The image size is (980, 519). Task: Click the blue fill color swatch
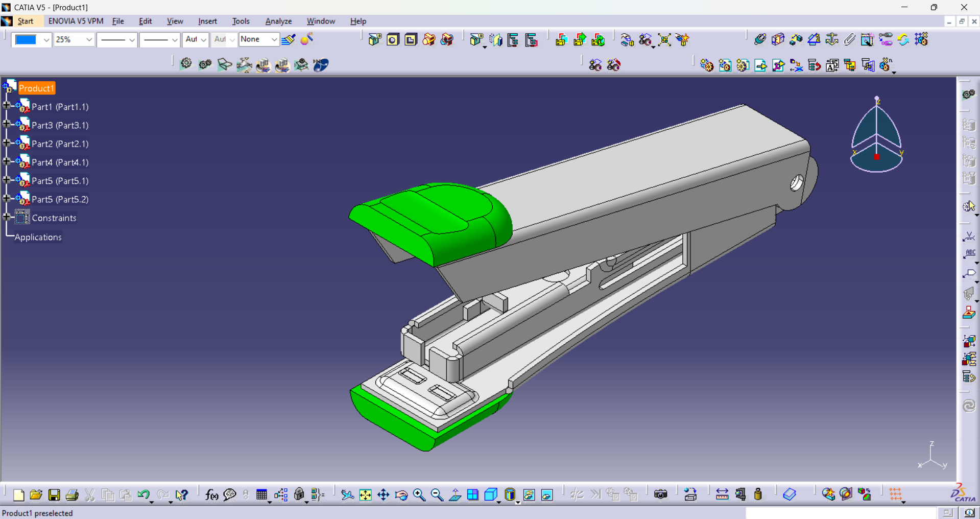click(x=26, y=39)
